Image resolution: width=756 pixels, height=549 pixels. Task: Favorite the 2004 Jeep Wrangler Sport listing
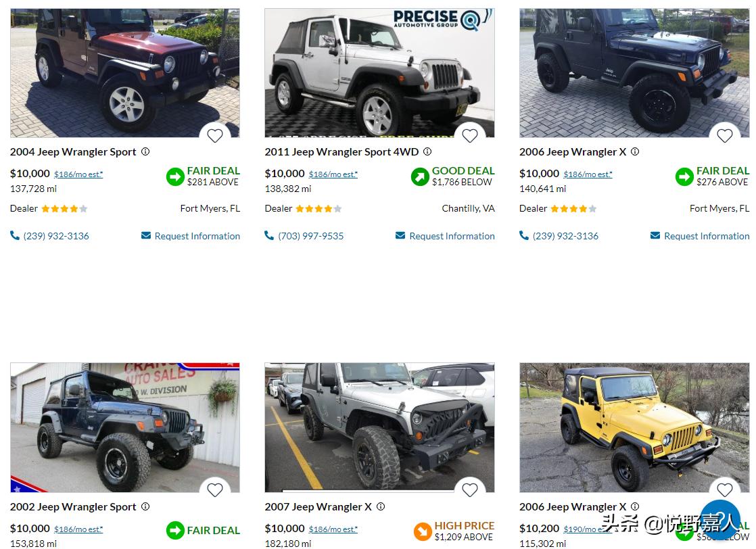point(215,136)
